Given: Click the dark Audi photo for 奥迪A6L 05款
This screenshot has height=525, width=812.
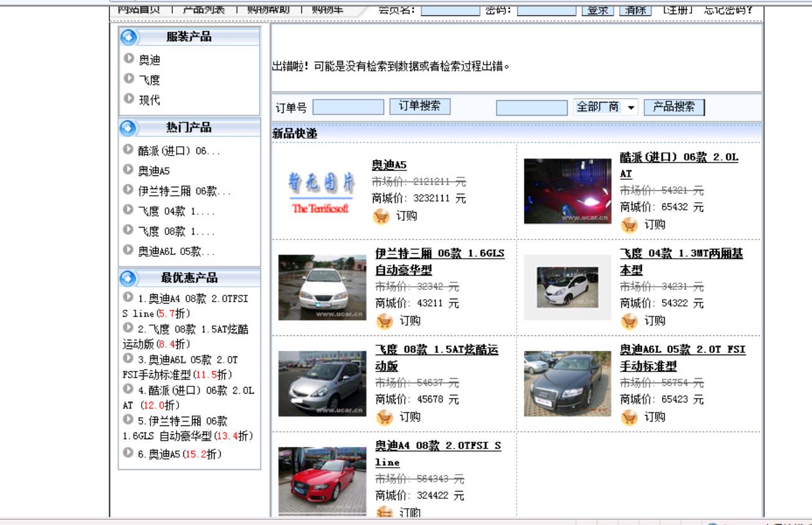Looking at the screenshot, I should pyautogui.click(x=568, y=384).
